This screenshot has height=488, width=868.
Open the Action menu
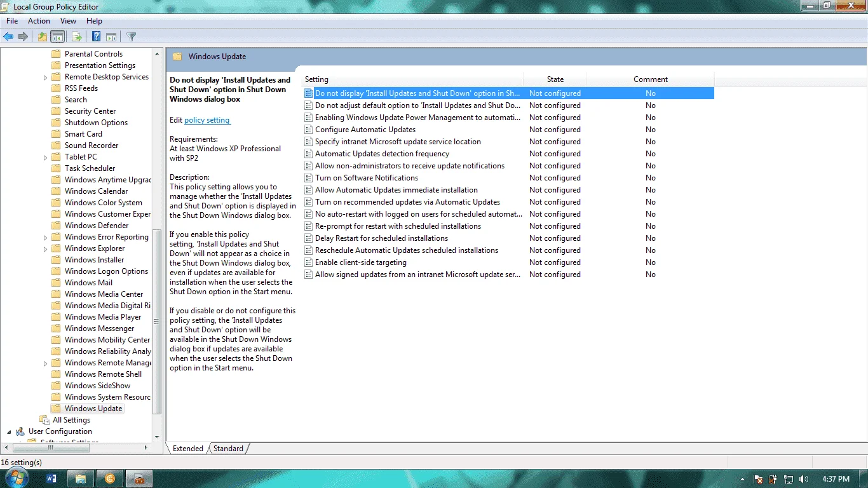[x=39, y=21]
